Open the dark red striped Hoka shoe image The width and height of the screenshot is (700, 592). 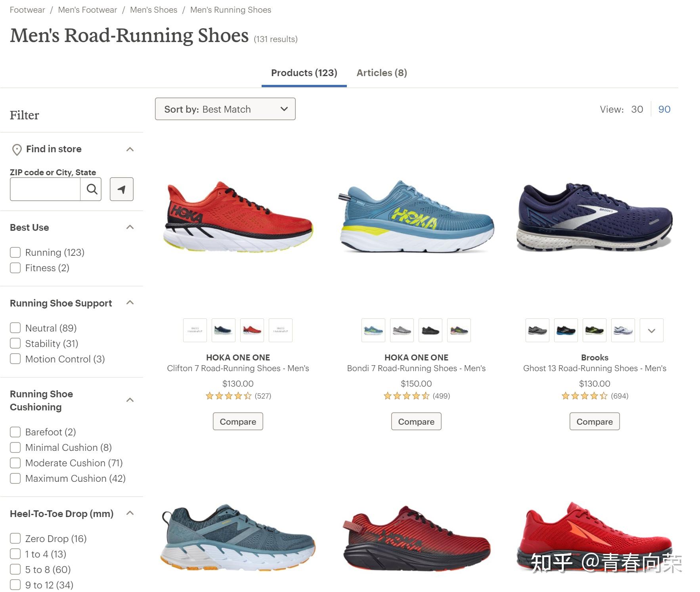click(x=416, y=538)
